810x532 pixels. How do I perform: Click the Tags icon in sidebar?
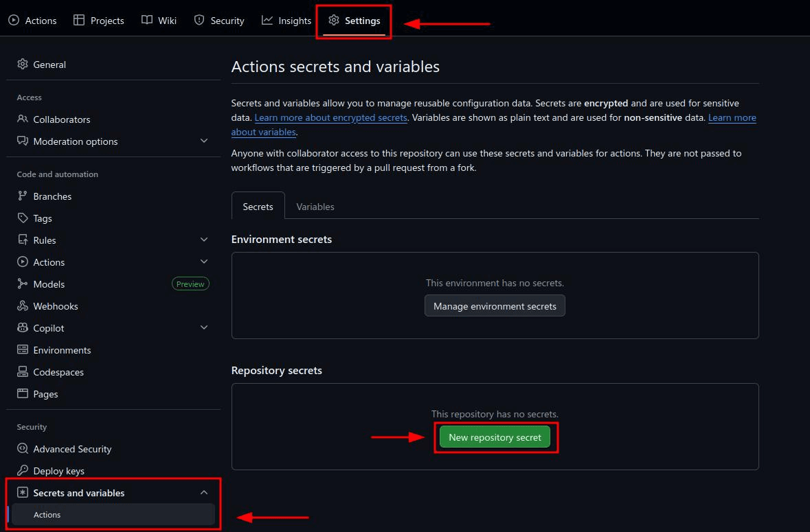(23, 218)
